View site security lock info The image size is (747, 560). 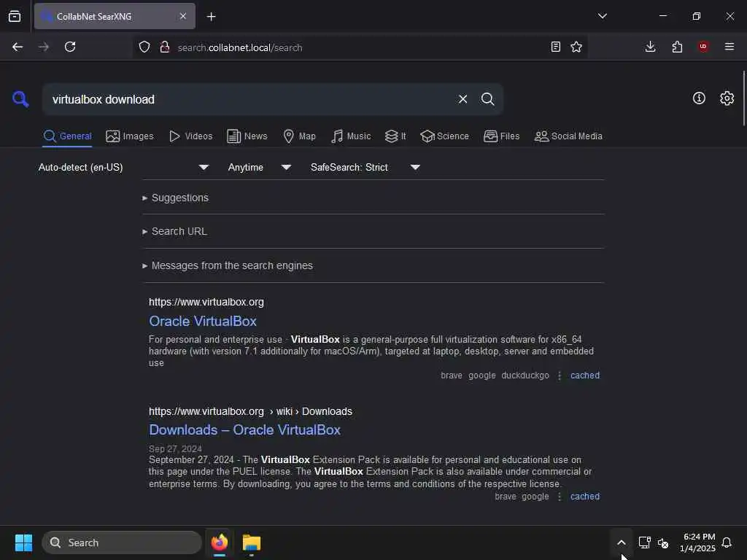[x=165, y=47]
